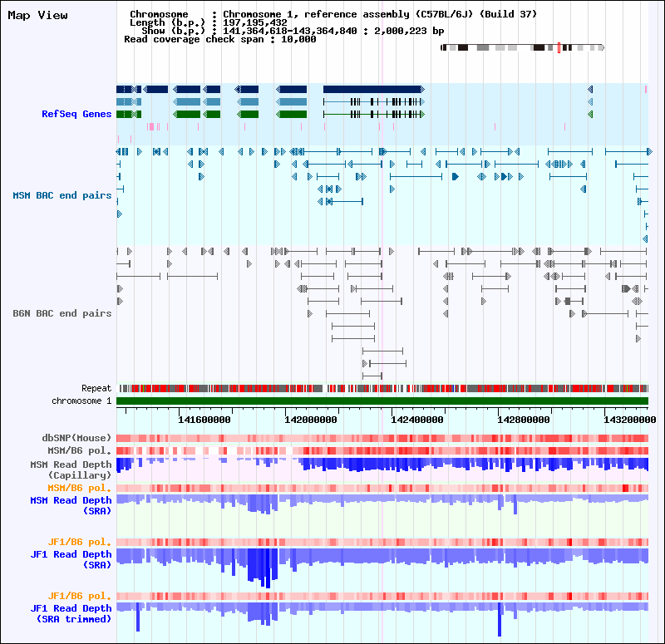Viewport: 665px width, 644px height.
Task: Click the lowest B6N BAC end pair line near 142300000
Action: click(x=372, y=376)
